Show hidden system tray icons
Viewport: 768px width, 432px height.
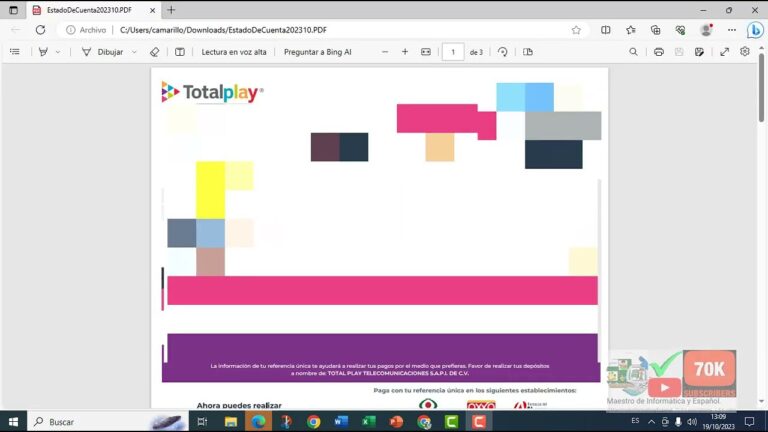[x=651, y=422]
